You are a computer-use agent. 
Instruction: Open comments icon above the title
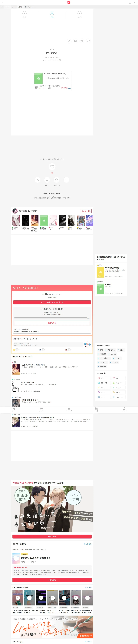[75, 41]
